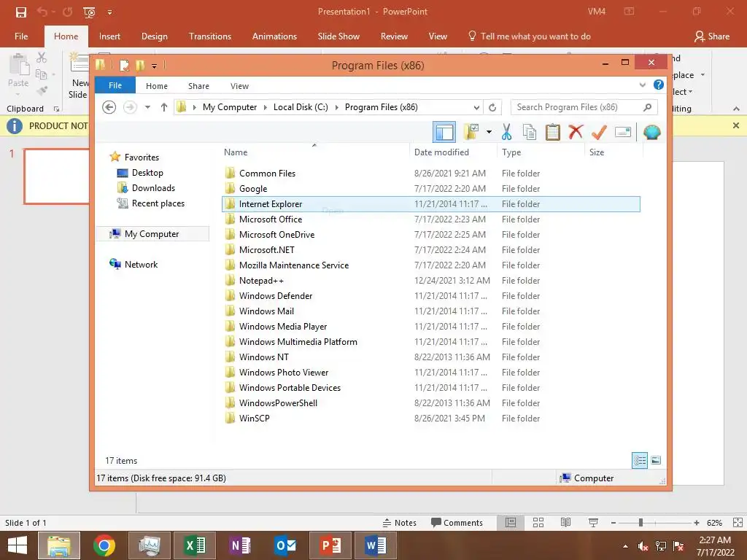Screen dimensions: 747x560
Task: Click the zoom in plus button
Action: (697, 522)
